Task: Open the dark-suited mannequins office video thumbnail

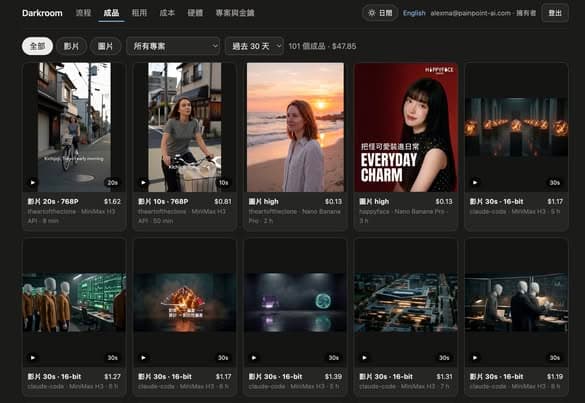Action: pyautogui.click(x=516, y=302)
